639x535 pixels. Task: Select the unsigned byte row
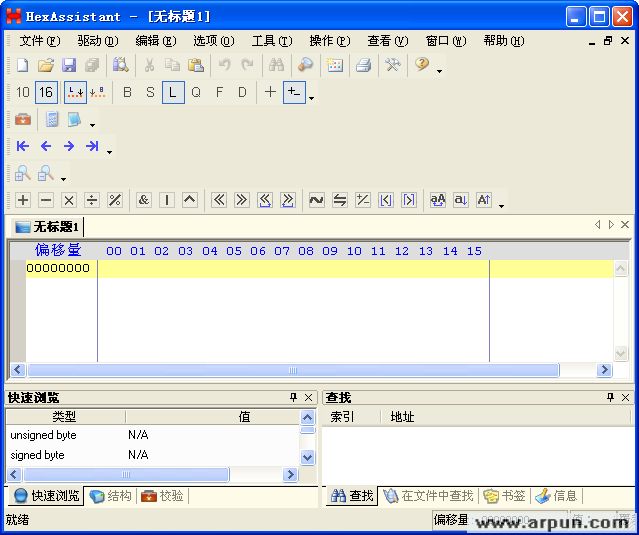click(153, 435)
